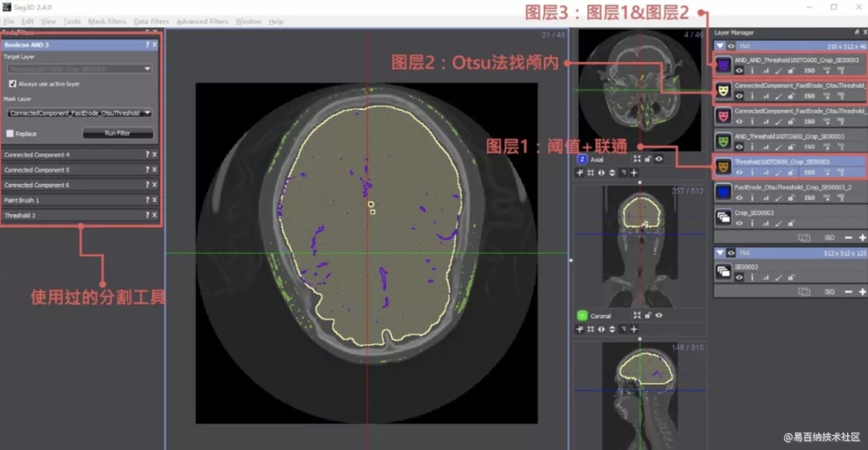868x450 pixels.
Task: Click the pink mask color icon in Layer Manager
Action: point(723,116)
